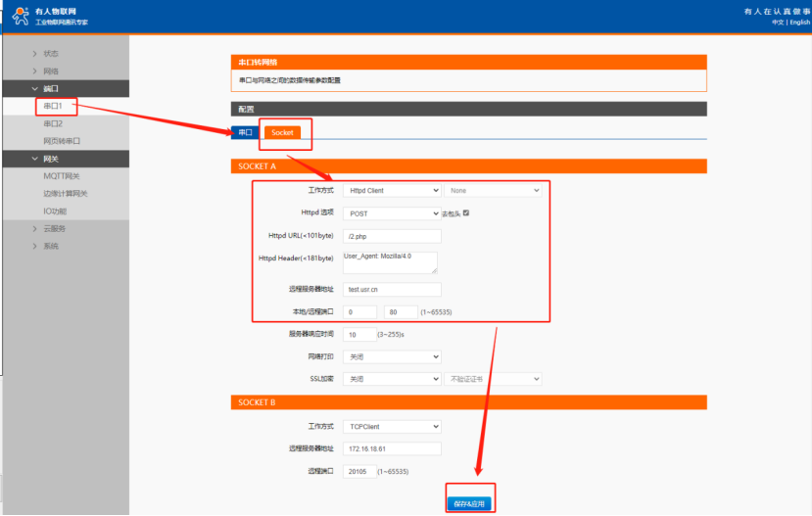Open the 网络打印 dropdown
Image resolution: width=812 pixels, height=516 pixels.
(x=391, y=356)
